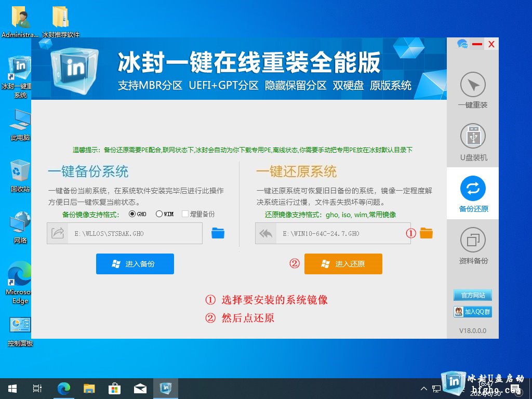The image size is (532, 399).
Task: Click the share arrow icon beside backup path
Action: (x=58, y=233)
